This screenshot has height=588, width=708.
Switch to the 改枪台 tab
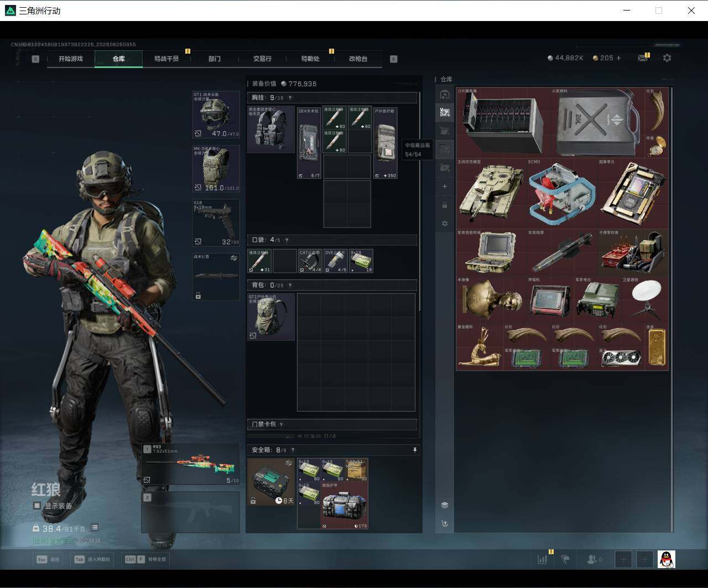[x=358, y=59]
